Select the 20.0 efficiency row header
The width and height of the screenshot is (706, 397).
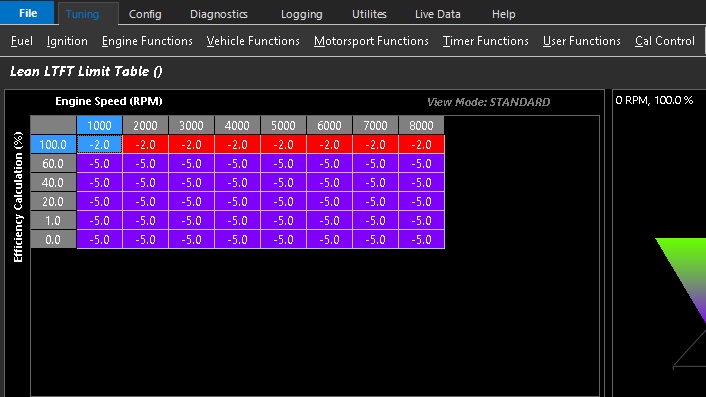point(53,201)
